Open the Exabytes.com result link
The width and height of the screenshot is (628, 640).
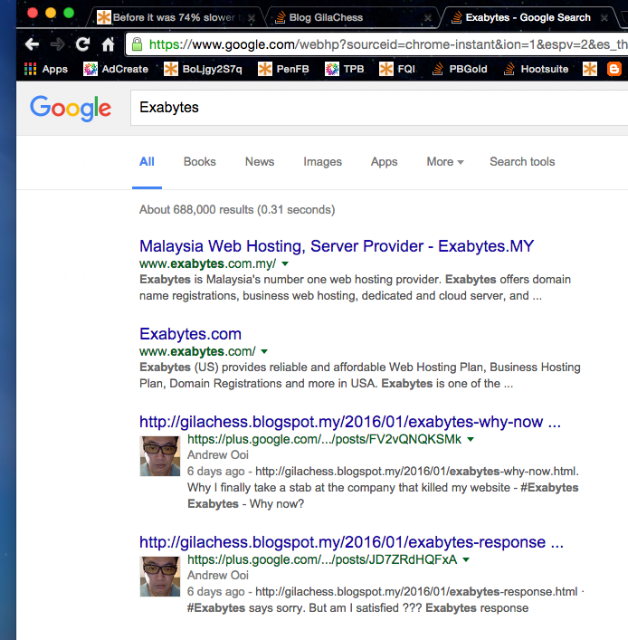coord(191,334)
